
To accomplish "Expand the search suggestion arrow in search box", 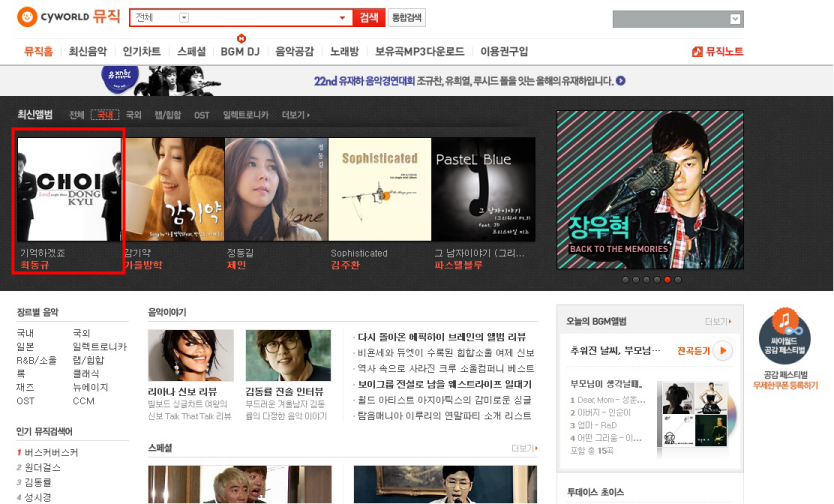I will [x=342, y=18].
